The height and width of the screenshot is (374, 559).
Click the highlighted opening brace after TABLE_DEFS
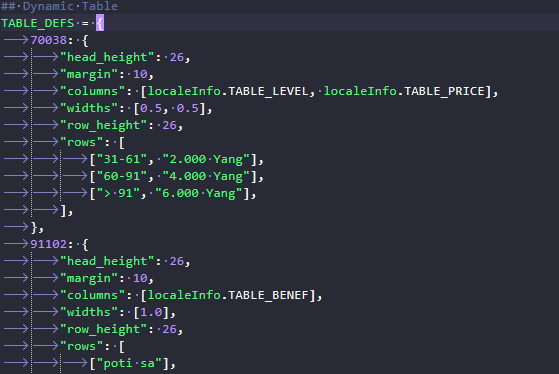100,23
